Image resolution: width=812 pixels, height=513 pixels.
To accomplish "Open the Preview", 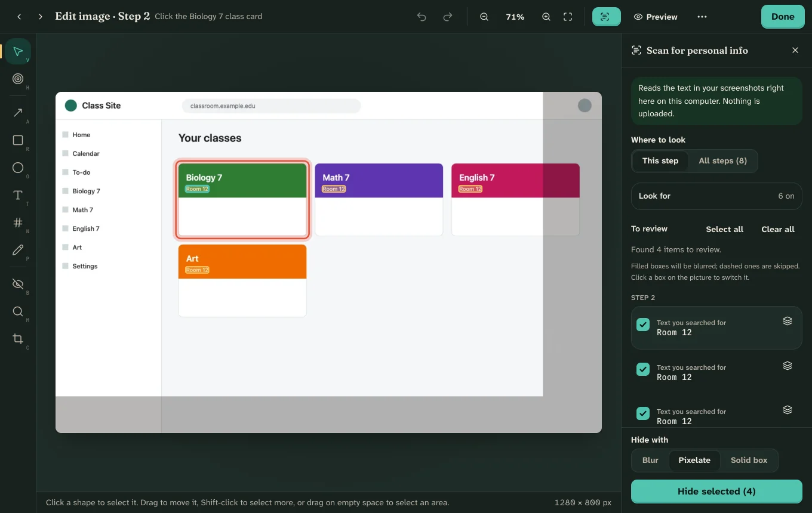I will 656,17.
